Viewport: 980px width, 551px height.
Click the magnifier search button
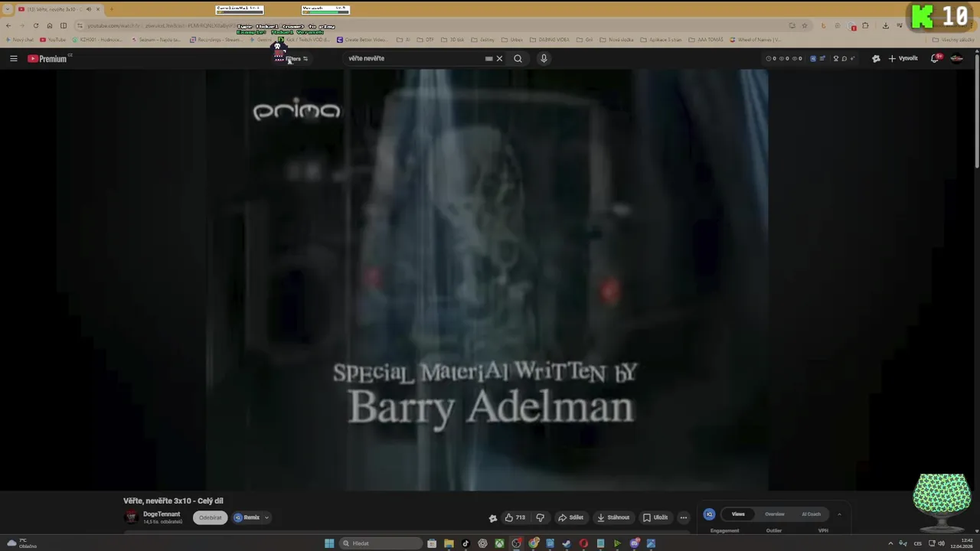[518, 58]
